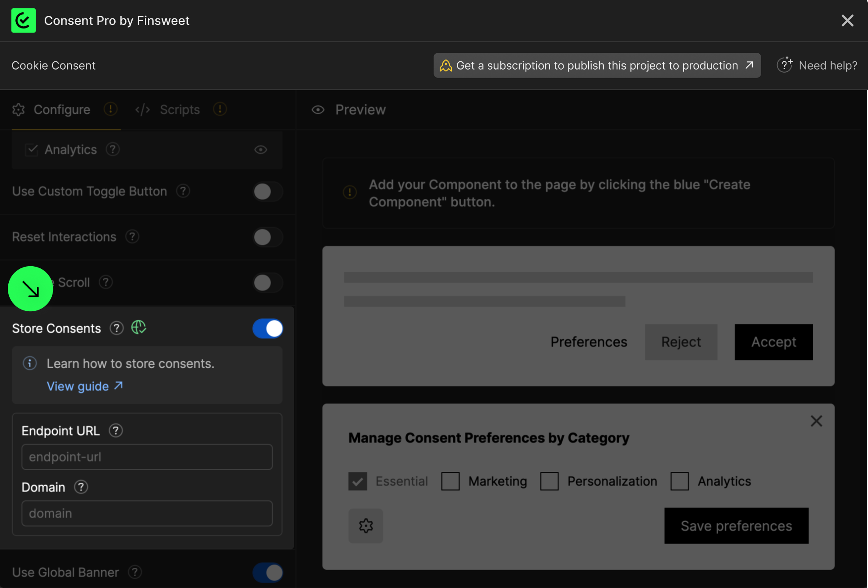Screen dimensions: 868x588
Task: Click the rocket icon in the subscription banner
Action: 446,66
